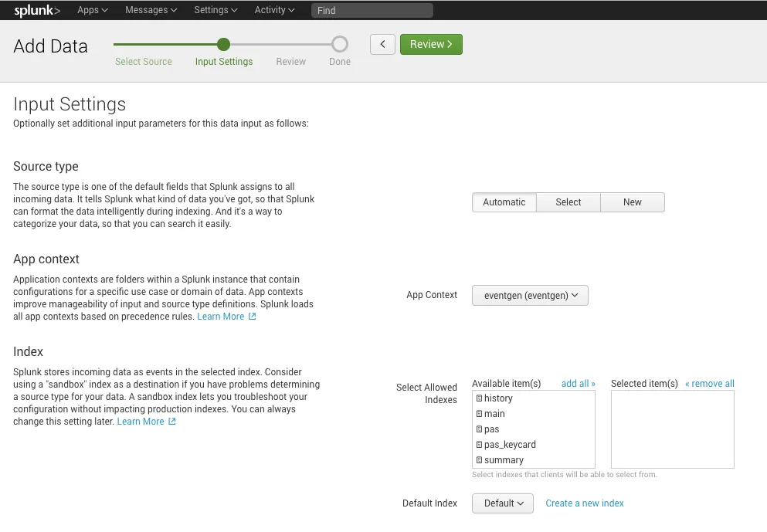Click the green Review button
Viewport: 767px width, 532px height.
tap(431, 44)
